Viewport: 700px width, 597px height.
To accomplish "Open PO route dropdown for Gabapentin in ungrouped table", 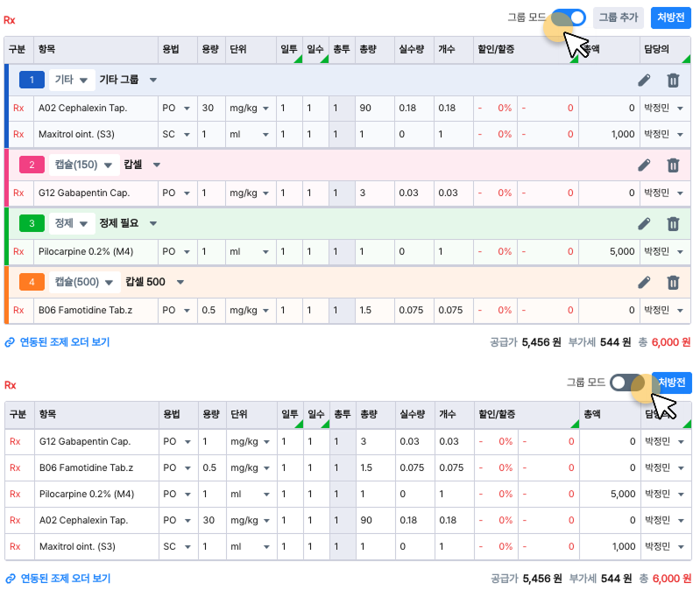I will point(178,442).
